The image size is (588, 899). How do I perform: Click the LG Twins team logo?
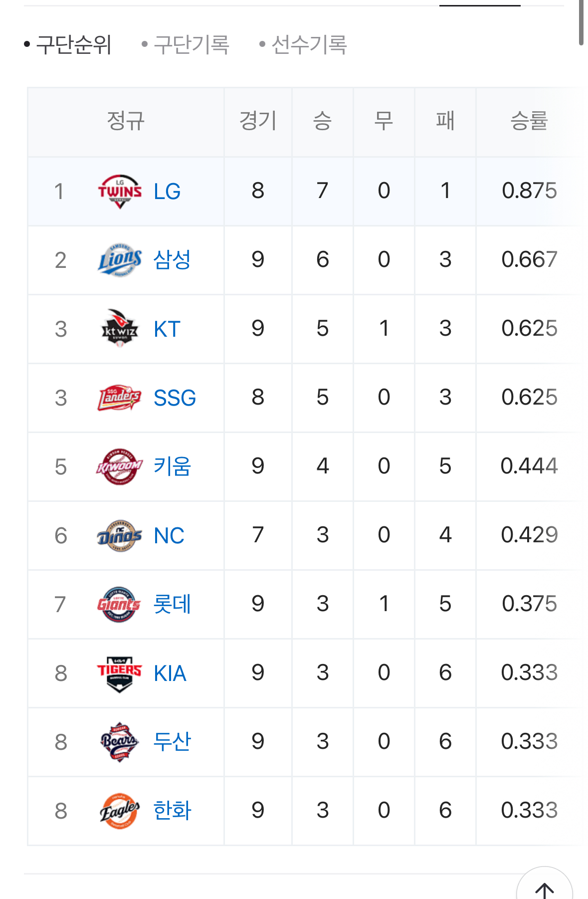coord(120,192)
